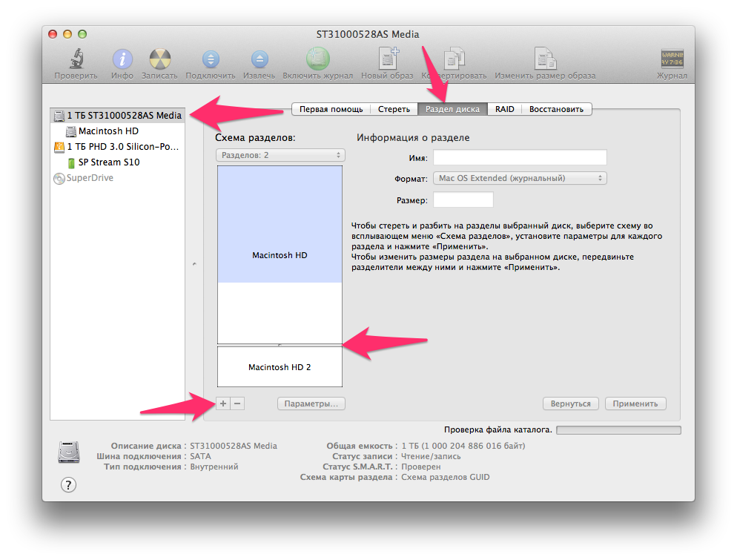The width and height of the screenshot is (737, 560).
Task: Click the green zoom window button
Action: (82, 34)
